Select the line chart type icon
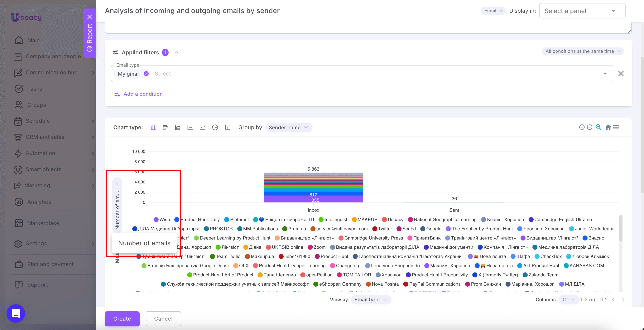 [190, 127]
